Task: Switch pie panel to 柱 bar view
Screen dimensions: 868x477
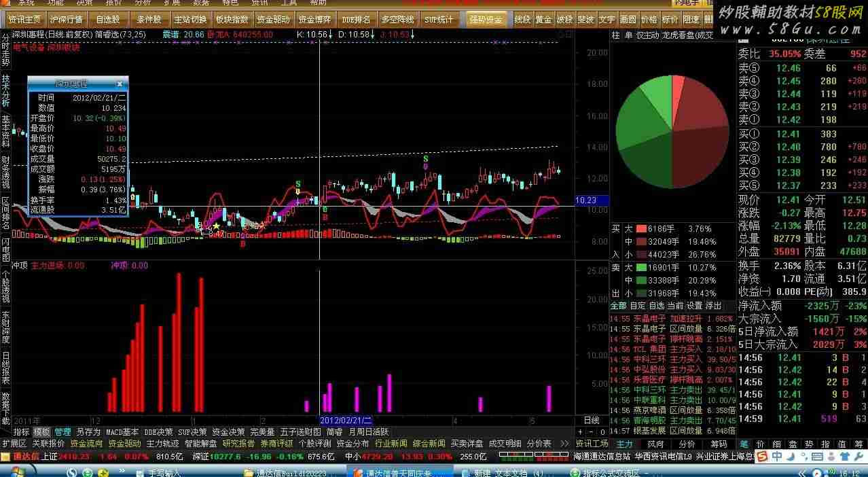Action: (x=615, y=35)
